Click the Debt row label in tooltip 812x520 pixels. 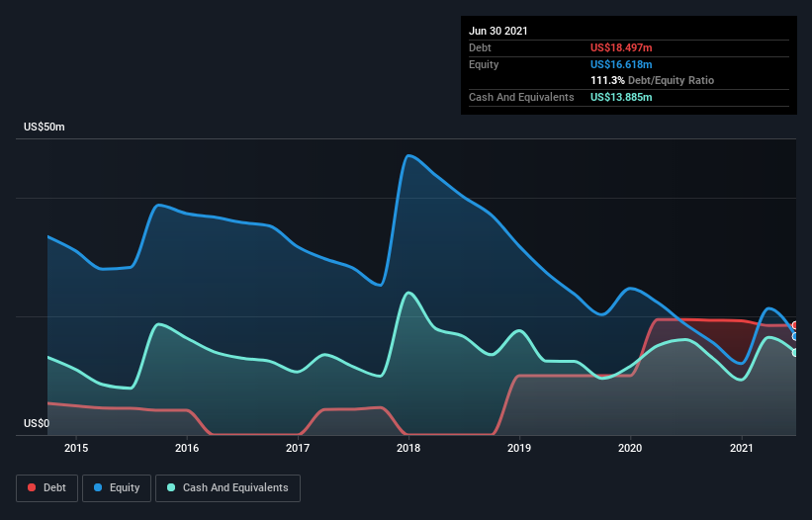click(480, 48)
